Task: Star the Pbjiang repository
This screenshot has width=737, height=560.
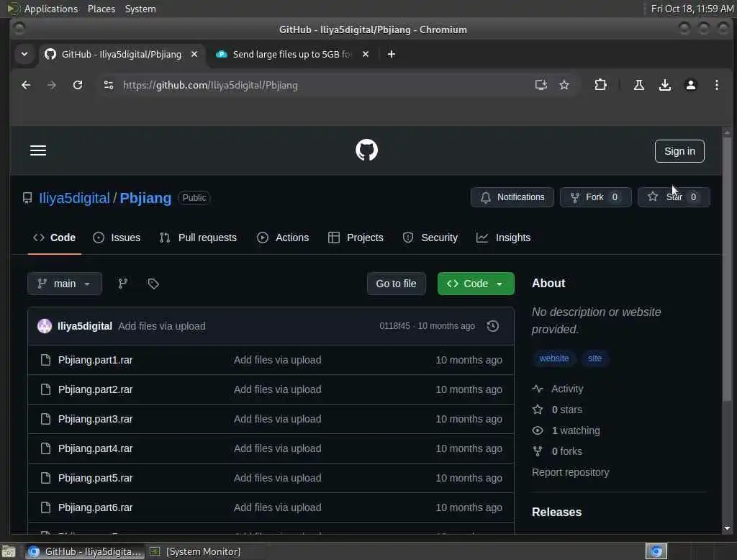Action: tap(674, 197)
